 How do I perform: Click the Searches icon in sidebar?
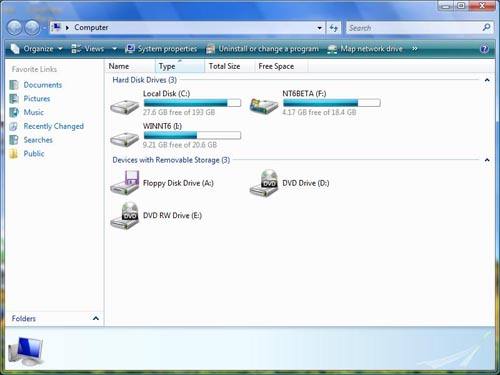[x=14, y=140]
